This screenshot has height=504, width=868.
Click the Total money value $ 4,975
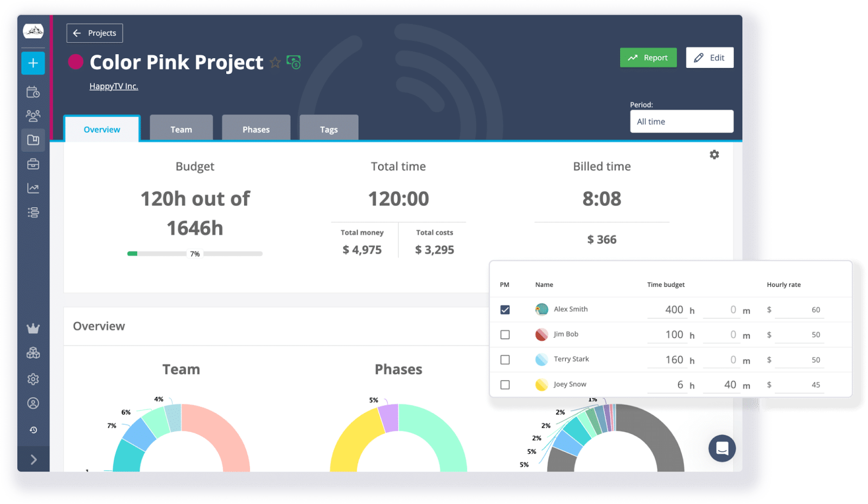tap(362, 250)
